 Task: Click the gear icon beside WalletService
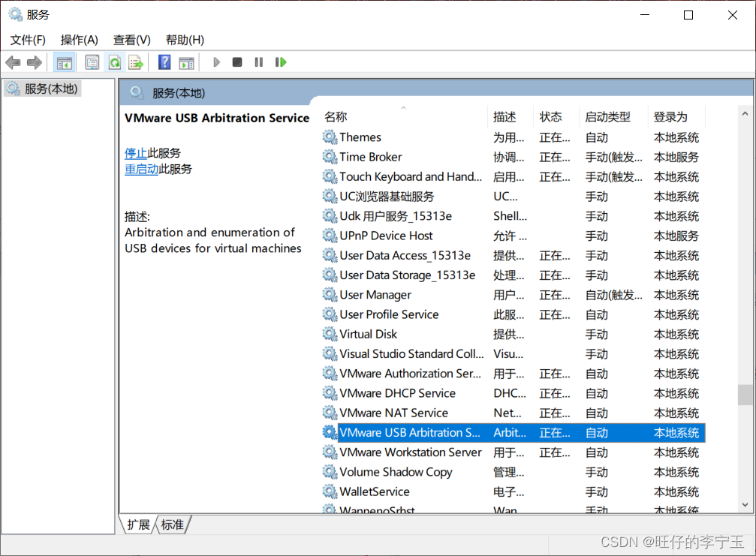(330, 492)
